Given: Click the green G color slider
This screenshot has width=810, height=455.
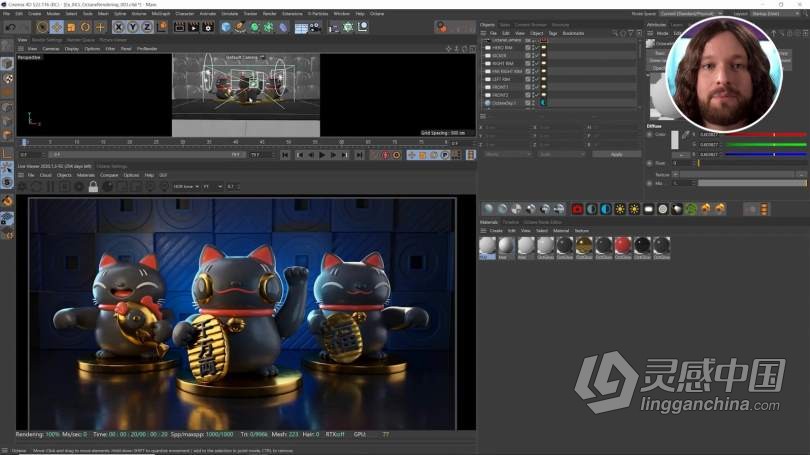Looking at the screenshot, I should 766,145.
